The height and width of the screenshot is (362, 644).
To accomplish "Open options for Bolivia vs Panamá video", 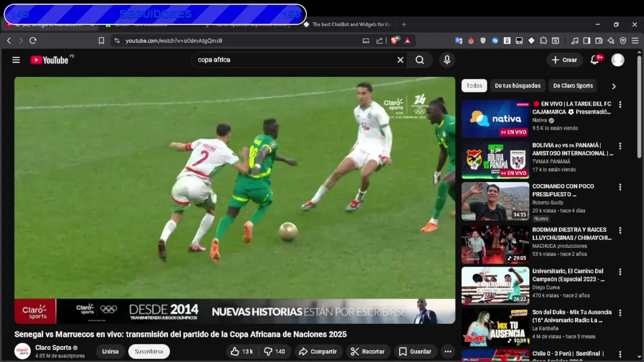I will (620, 146).
